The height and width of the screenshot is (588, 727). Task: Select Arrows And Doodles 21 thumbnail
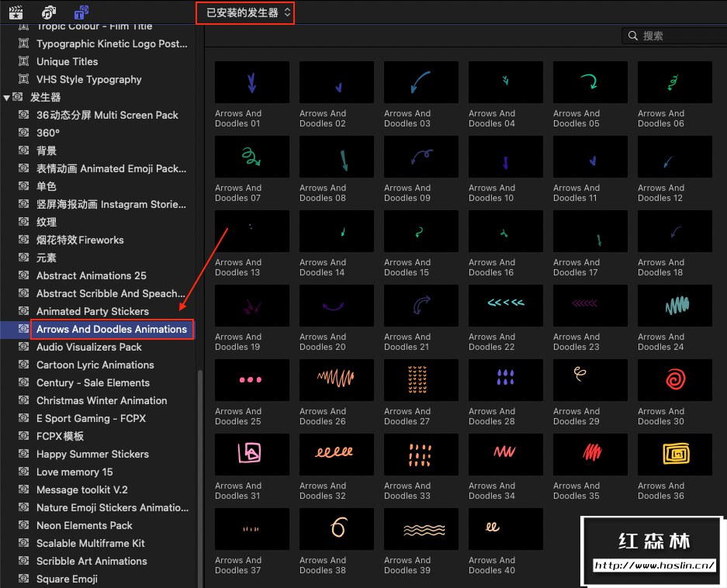tap(421, 306)
